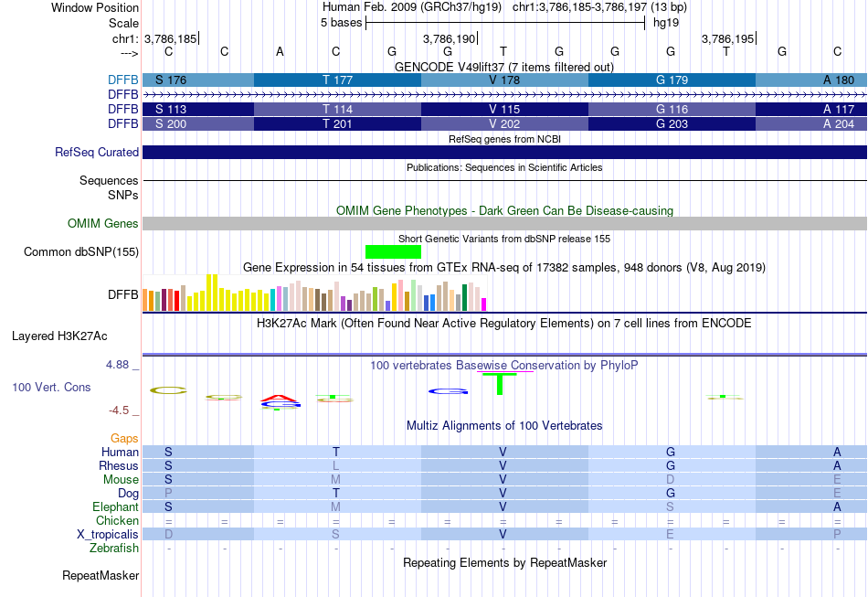Open the 'RefSeq genes from NCBI' track title

504,139
